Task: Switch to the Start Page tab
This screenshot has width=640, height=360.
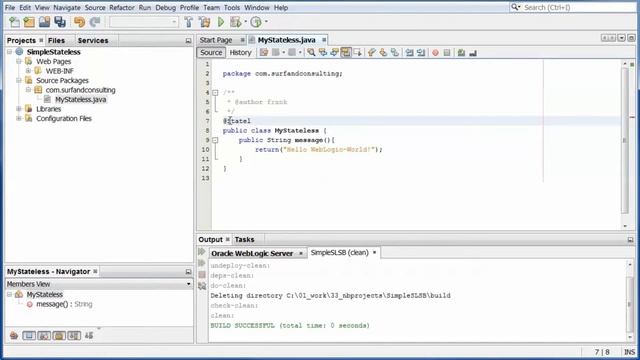Action: (x=216, y=40)
